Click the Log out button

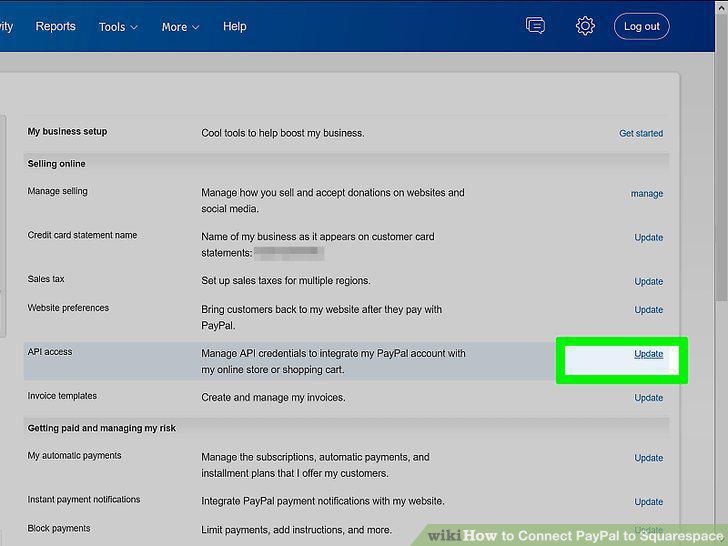point(642,26)
